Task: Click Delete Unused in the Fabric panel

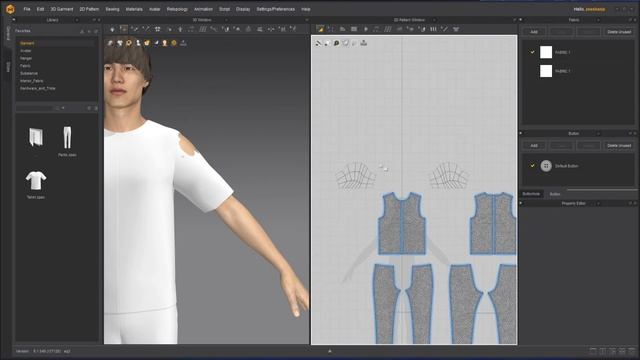Action: [x=619, y=31]
